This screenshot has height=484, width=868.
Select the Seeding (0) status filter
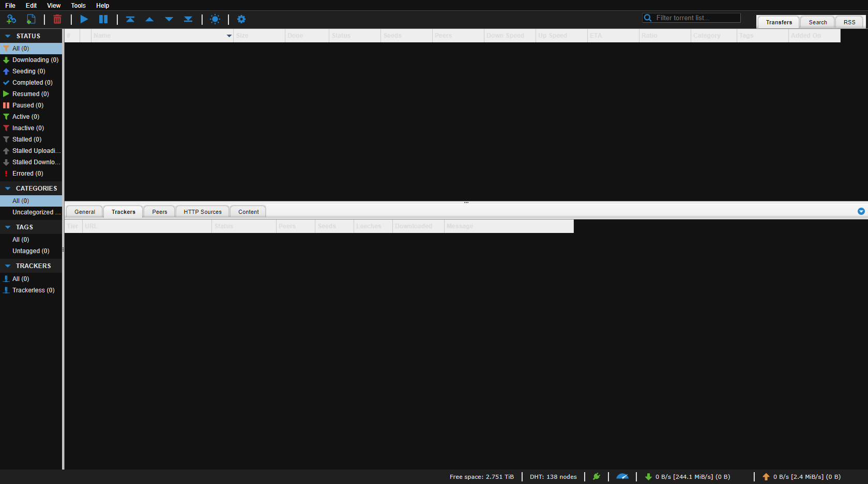pyautogui.click(x=31, y=71)
